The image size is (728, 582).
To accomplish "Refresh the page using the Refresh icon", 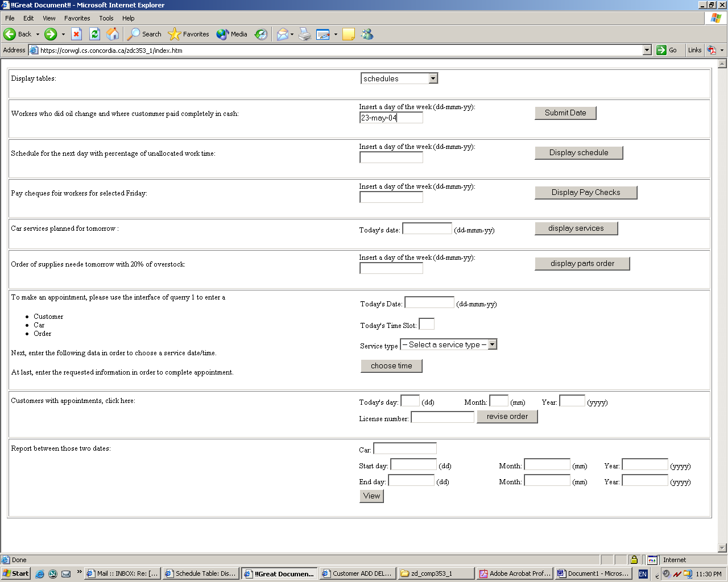I will [95, 34].
